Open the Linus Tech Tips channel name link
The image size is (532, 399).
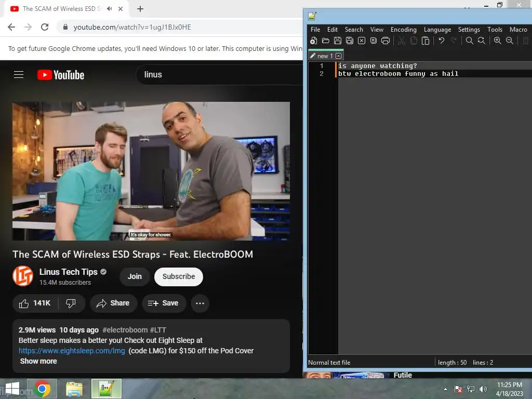(x=68, y=272)
